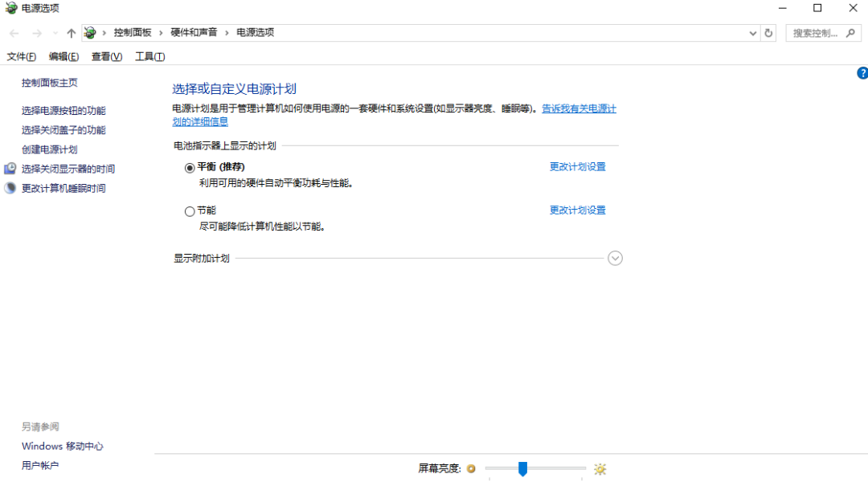Click the bright sun icon right of brightness slider

point(600,469)
